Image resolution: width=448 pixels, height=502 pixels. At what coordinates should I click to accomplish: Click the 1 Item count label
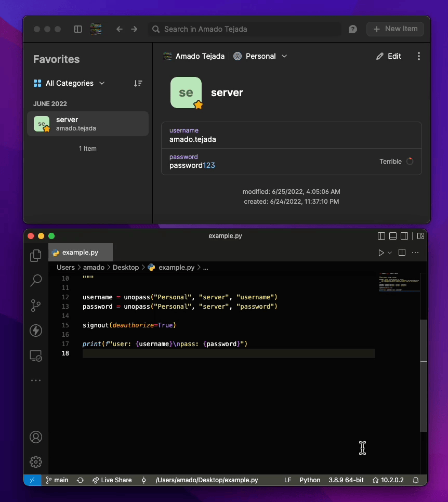coord(88,149)
